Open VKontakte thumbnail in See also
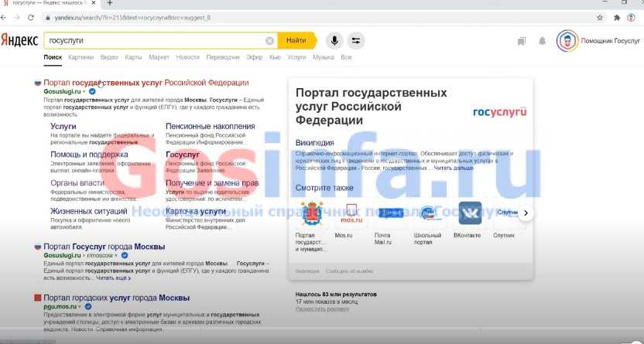The width and height of the screenshot is (644, 344). (470, 213)
